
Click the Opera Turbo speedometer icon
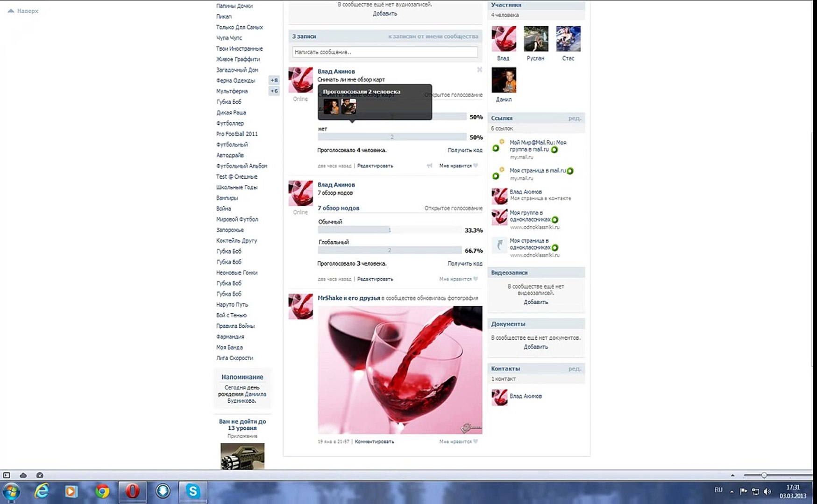click(x=40, y=475)
